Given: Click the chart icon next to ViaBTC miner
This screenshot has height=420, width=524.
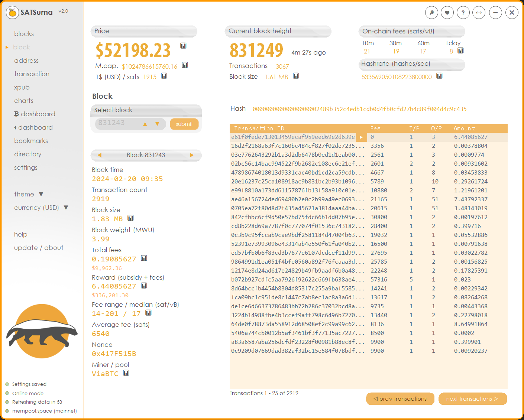Looking at the screenshot, I should pos(126,373).
